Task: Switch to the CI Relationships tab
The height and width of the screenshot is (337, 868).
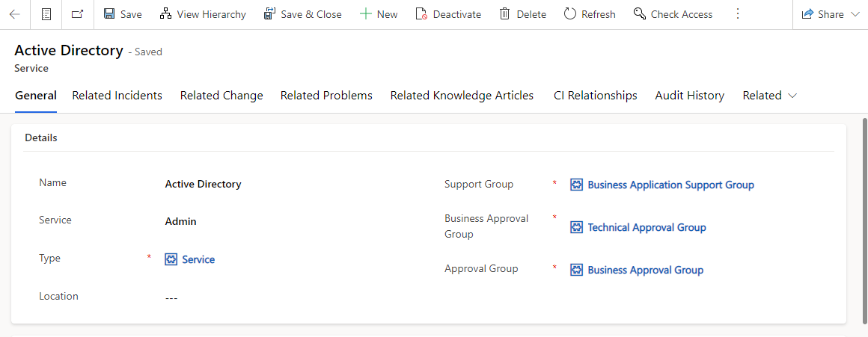Action: (595, 96)
